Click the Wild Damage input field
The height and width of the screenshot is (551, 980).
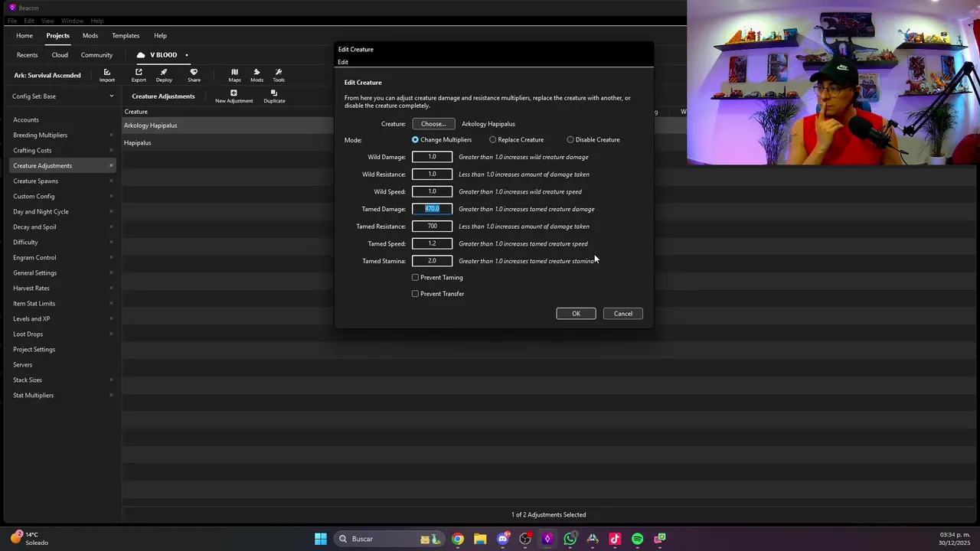[432, 157]
